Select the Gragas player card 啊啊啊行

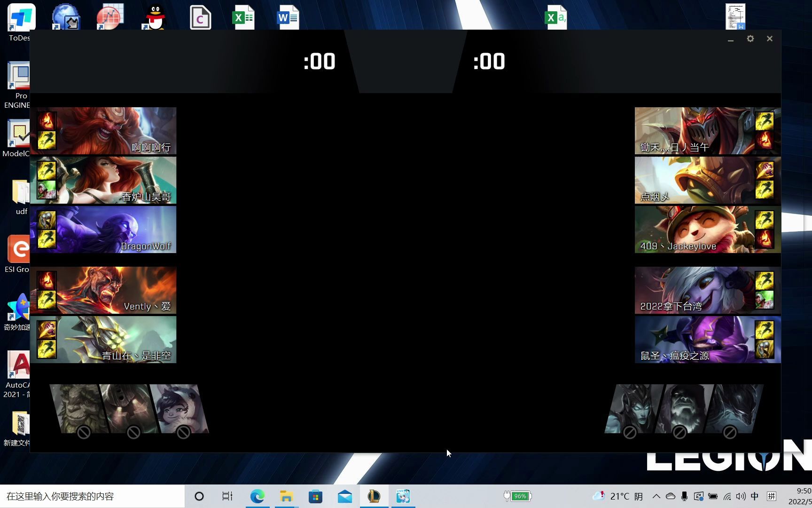[103, 131]
